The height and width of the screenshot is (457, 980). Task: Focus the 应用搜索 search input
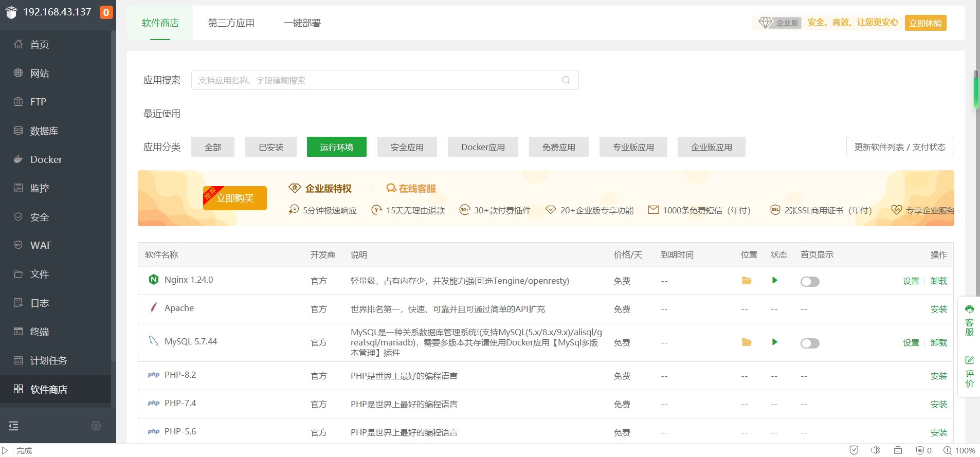[x=385, y=80]
